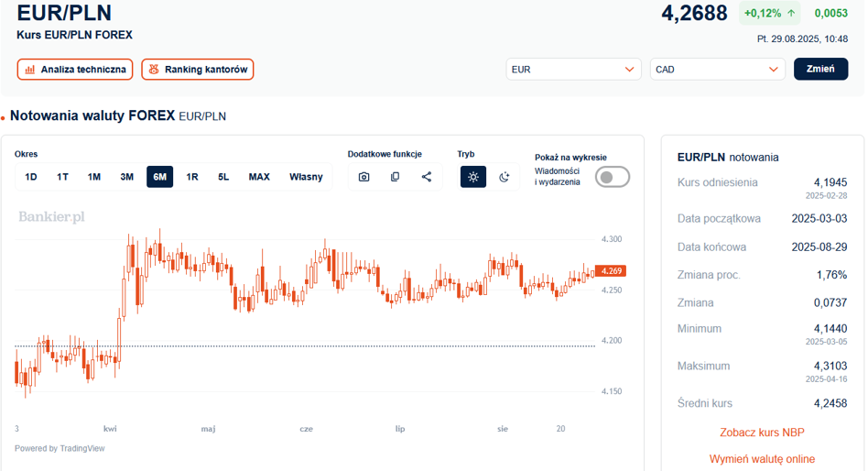Click the camera screenshot icon

point(363,177)
